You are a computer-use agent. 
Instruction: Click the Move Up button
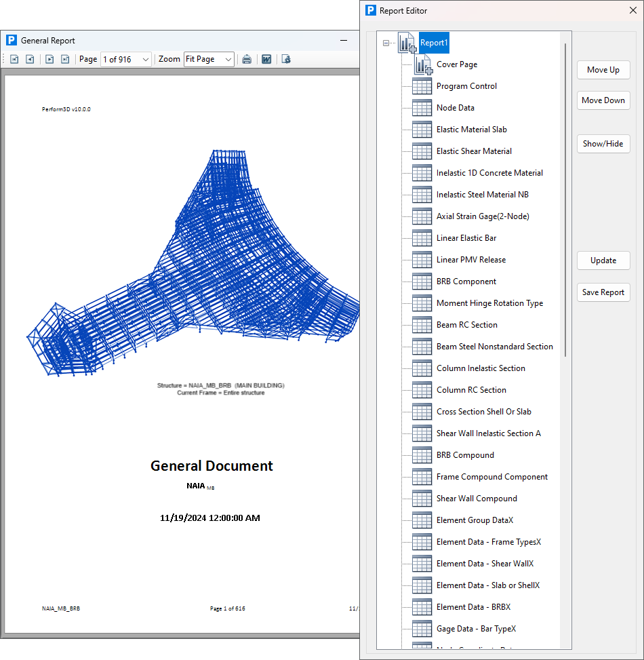coord(603,70)
